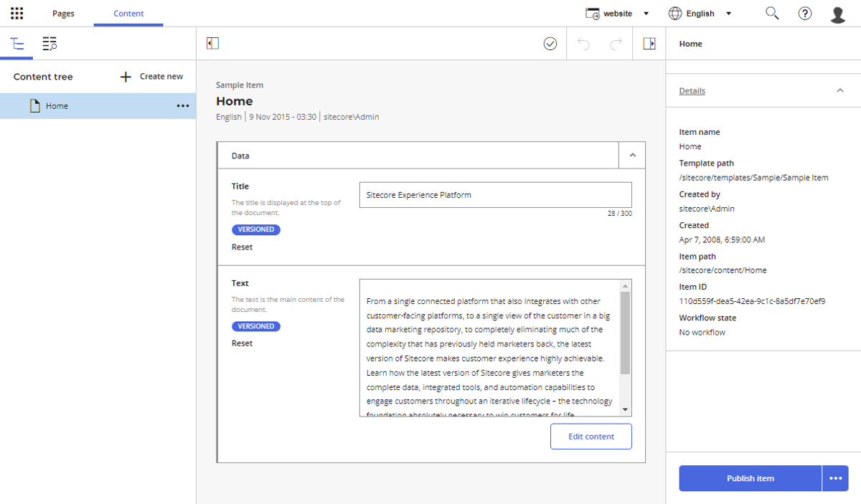Click Create new button

151,77
